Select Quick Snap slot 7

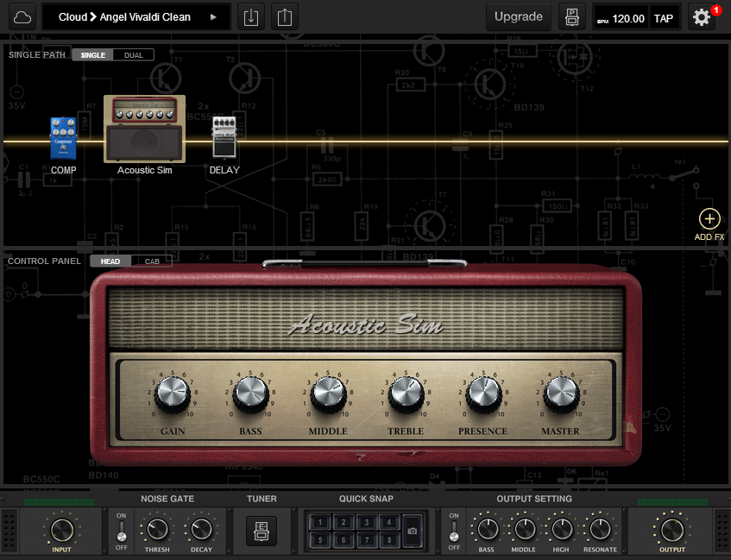(x=367, y=540)
